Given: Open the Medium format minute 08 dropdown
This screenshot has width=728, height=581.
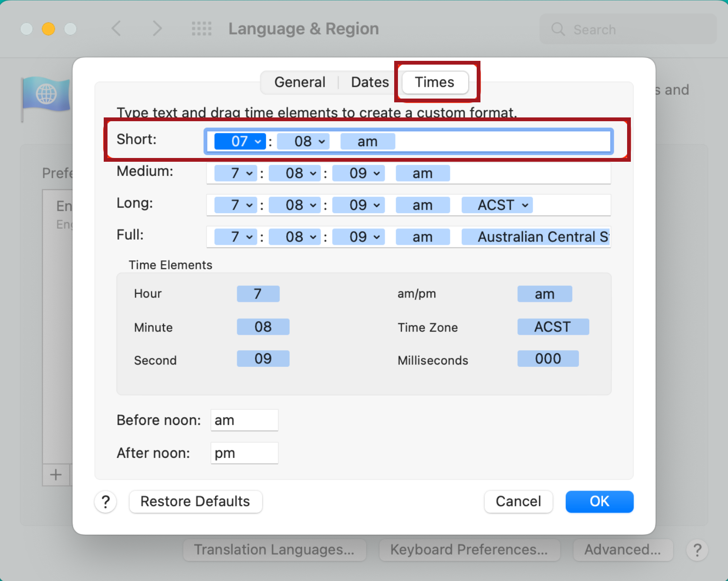Looking at the screenshot, I should (295, 173).
